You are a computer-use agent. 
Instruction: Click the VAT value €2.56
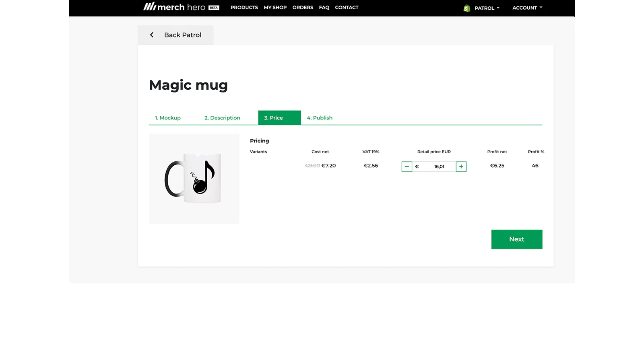click(371, 166)
